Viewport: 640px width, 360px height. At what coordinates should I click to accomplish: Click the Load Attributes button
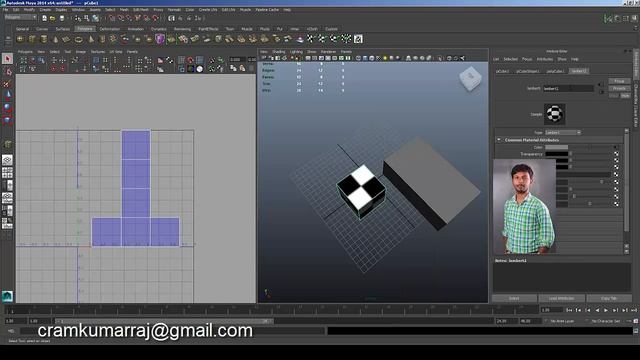(561, 298)
